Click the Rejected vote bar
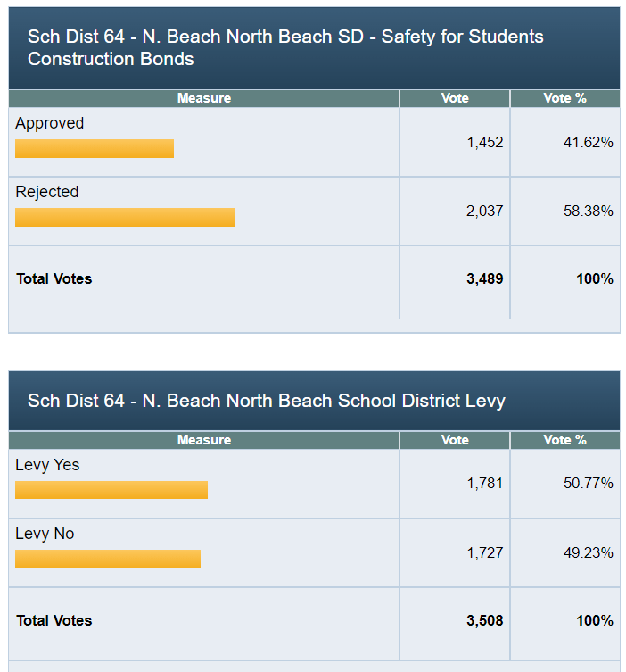 click(125, 217)
